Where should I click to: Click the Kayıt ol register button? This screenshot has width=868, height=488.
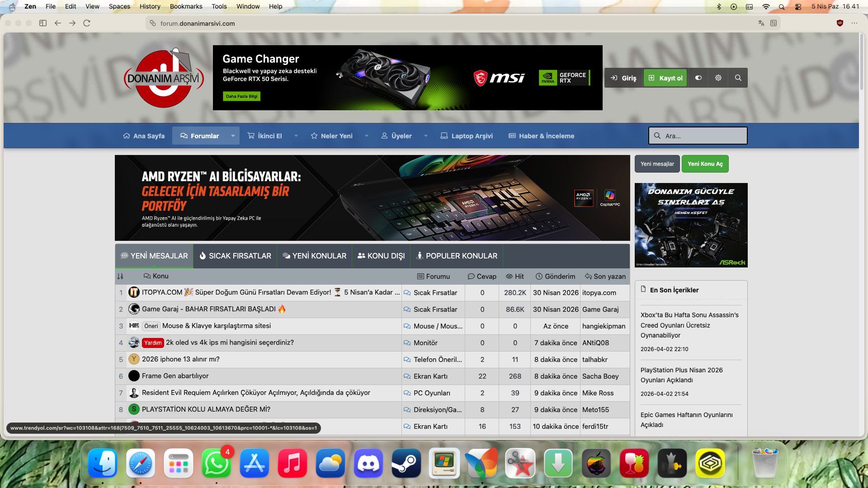(x=665, y=78)
